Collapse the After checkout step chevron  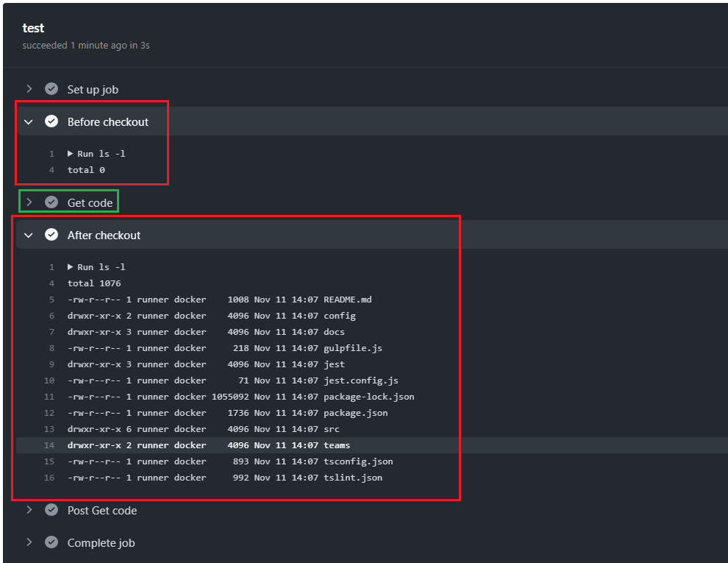tap(29, 236)
